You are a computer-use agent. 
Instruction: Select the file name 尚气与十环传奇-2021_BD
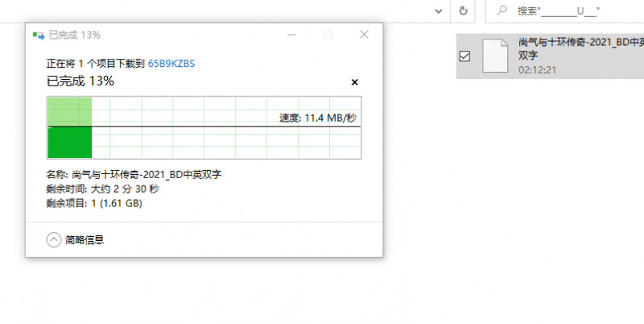(x=581, y=48)
